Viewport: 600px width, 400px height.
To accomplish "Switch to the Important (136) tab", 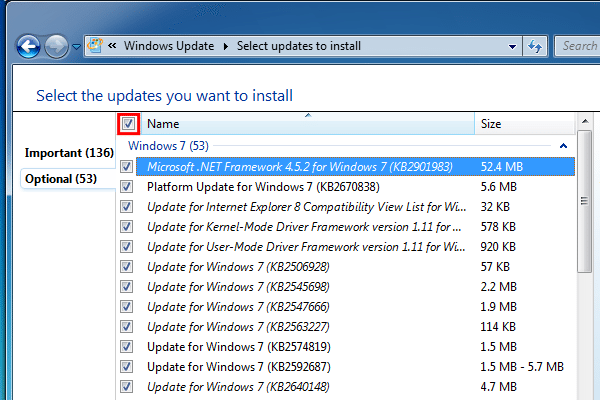I will pos(70,153).
